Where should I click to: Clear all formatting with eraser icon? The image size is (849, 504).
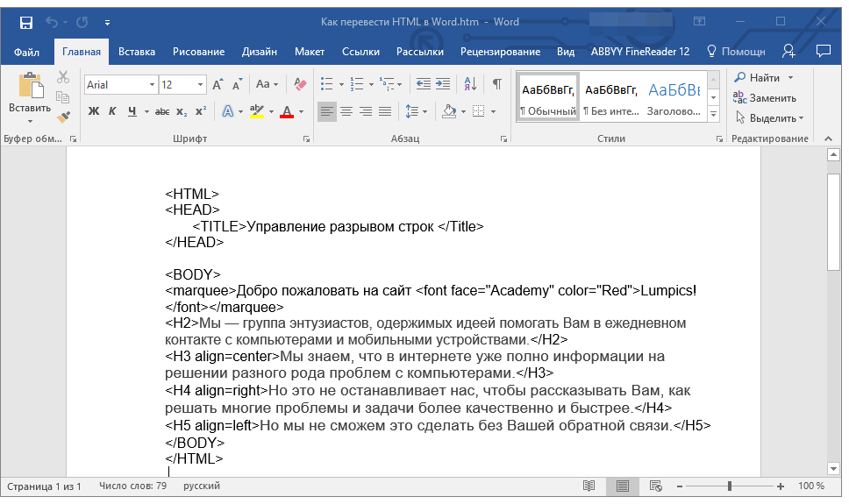(x=300, y=84)
